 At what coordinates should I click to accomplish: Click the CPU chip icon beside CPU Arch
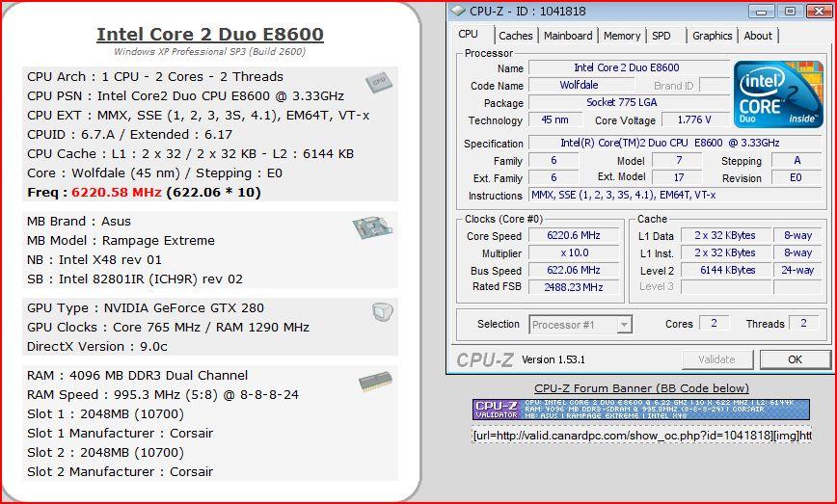click(379, 83)
